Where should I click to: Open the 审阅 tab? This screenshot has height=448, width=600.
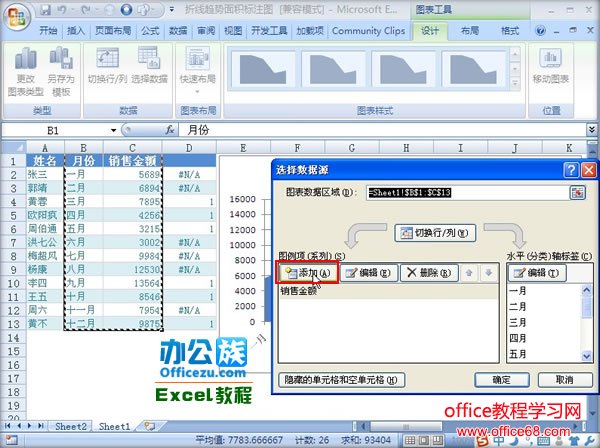coord(206,31)
